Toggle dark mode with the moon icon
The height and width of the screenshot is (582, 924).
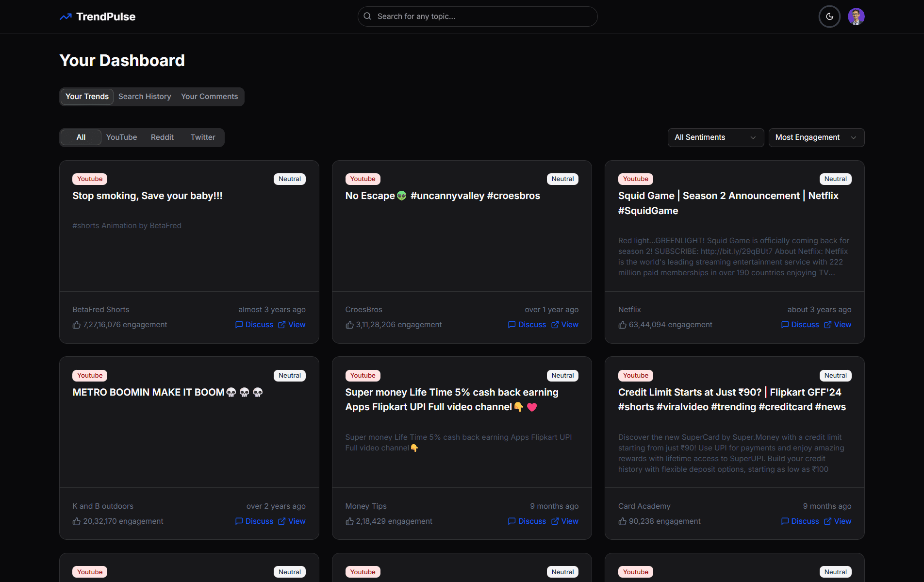[x=829, y=17]
